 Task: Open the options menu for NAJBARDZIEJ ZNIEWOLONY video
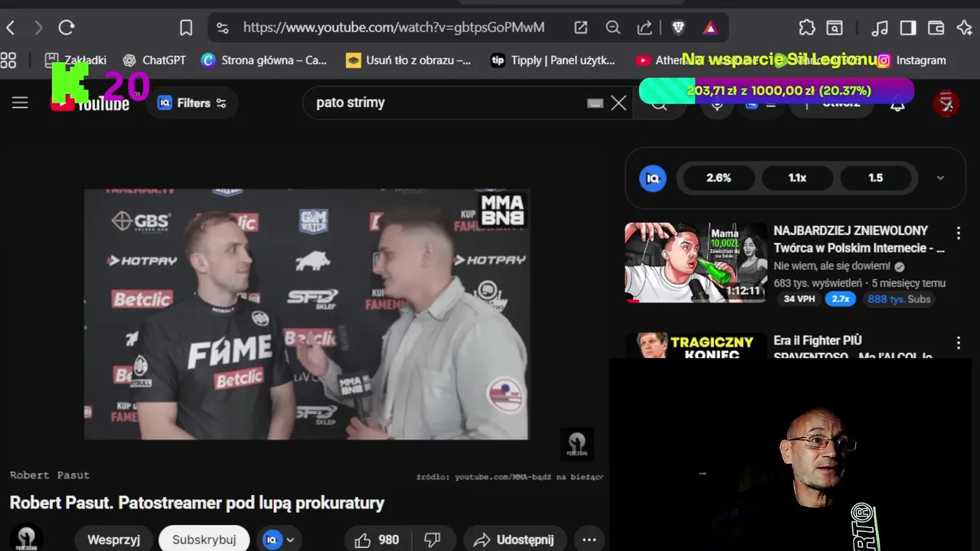(959, 233)
